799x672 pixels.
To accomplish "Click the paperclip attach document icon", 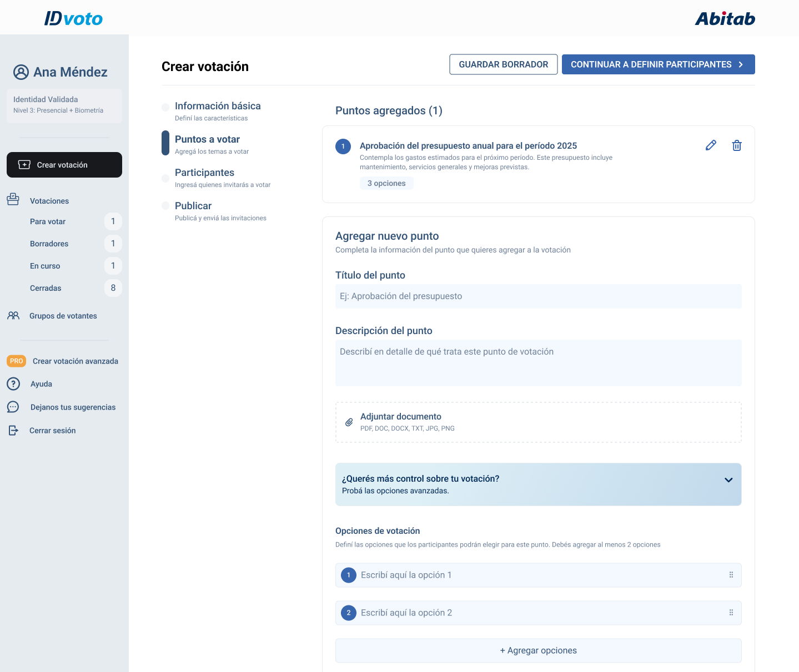I will tap(349, 422).
